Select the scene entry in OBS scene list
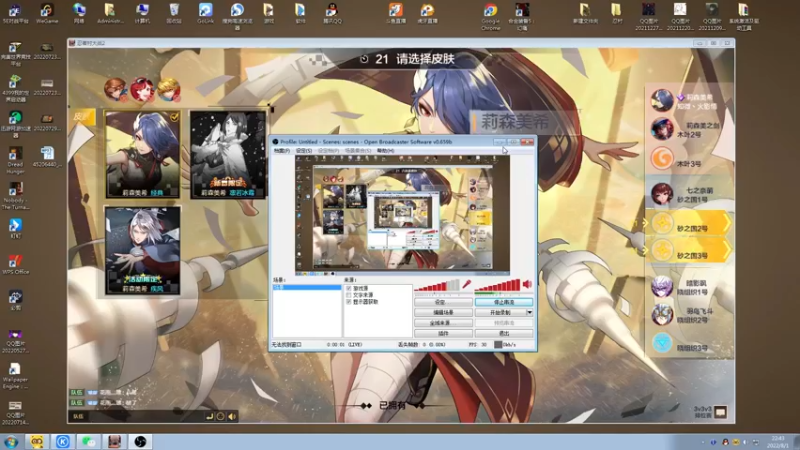800x450 pixels. pos(307,287)
